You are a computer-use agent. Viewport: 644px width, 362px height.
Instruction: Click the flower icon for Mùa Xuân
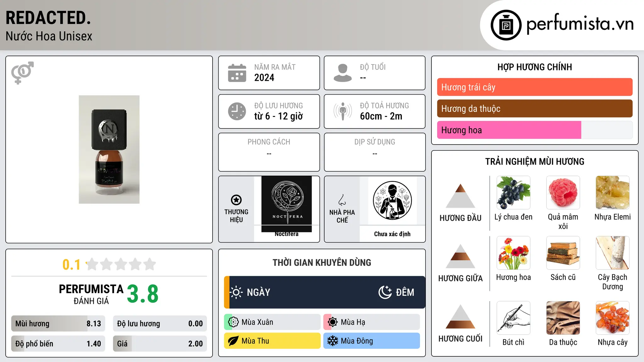click(233, 322)
